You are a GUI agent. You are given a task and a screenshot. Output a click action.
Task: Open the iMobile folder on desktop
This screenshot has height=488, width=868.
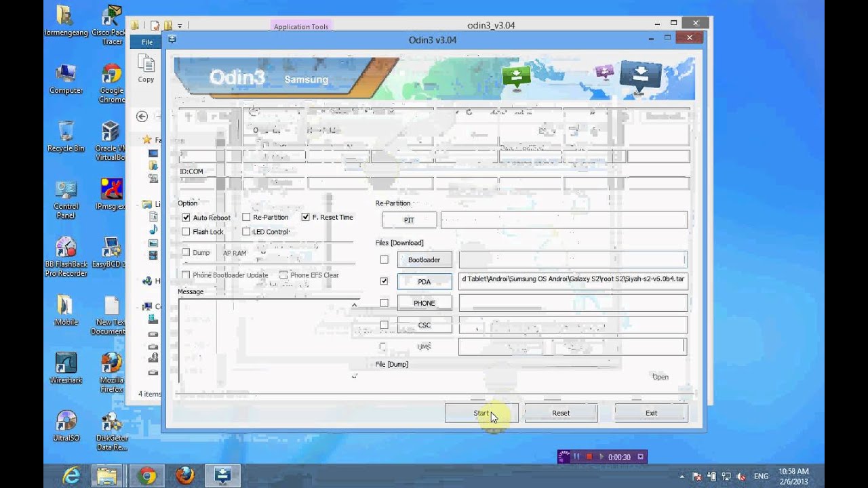tap(66, 310)
